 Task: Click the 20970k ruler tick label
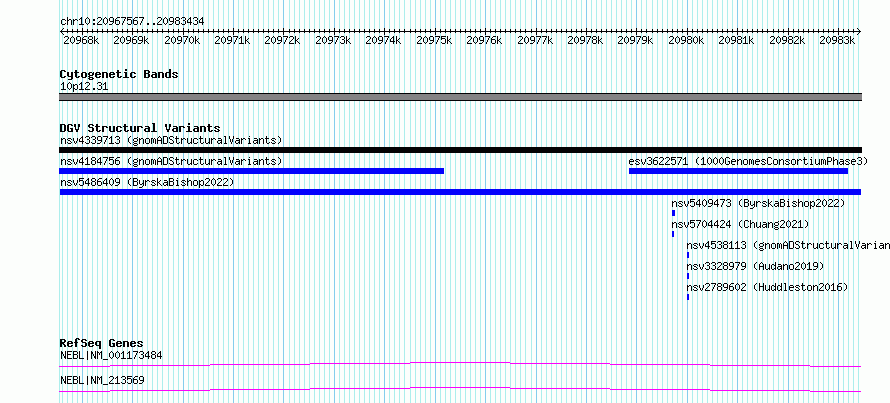[x=182, y=40]
